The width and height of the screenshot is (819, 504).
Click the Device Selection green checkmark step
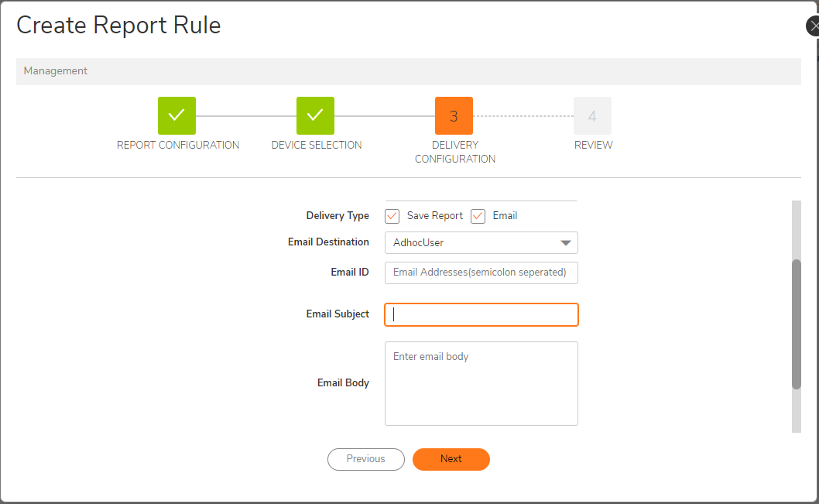point(315,116)
